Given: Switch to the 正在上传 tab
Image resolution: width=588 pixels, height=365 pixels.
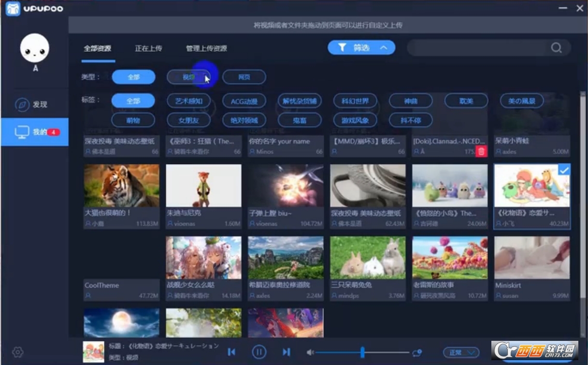Looking at the screenshot, I should [x=148, y=48].
